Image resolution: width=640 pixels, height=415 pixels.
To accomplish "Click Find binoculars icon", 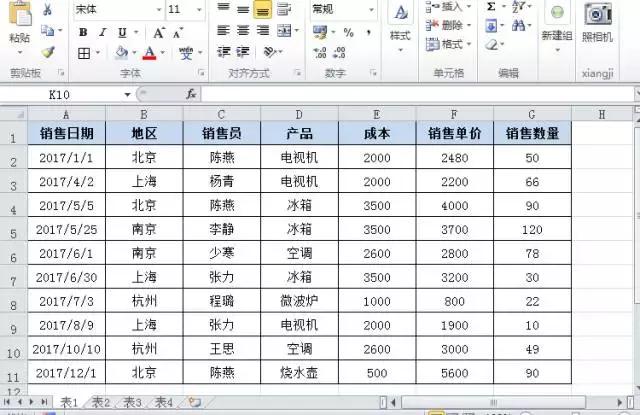I will click(518, 27).
